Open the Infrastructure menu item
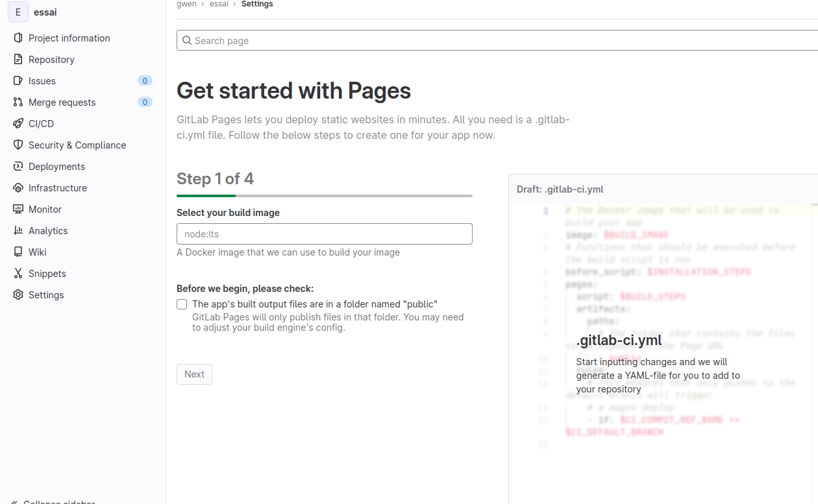 (57, 188)
